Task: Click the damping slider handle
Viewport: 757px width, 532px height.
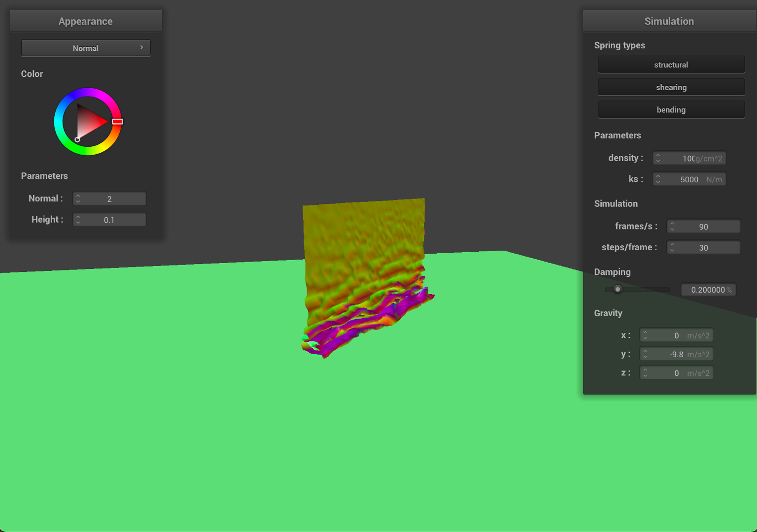Action: point(618,290)
